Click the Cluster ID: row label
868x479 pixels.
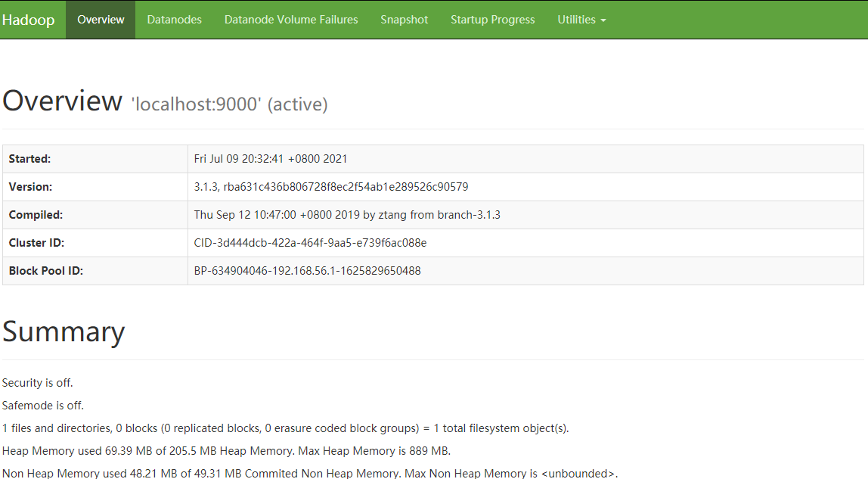click(36, 243)
